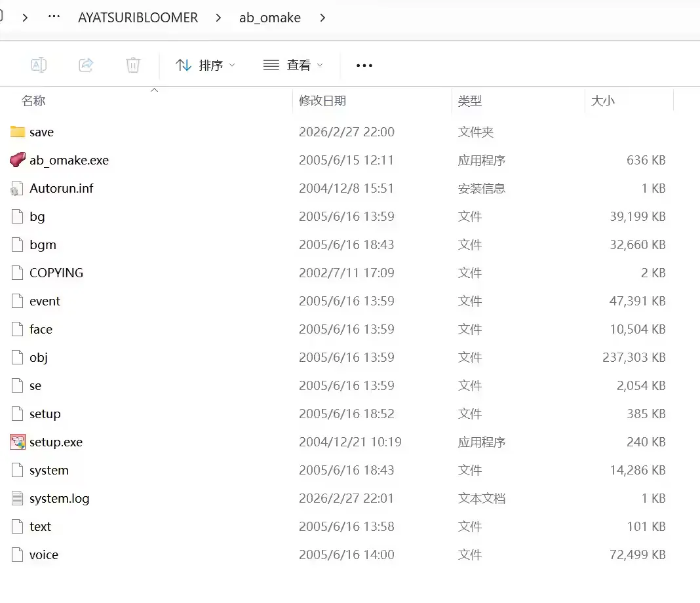The height and width of the screenshot is (603, 700).
Task: Sort by the 修改日期 column header
Action: [x=322, y=101]
